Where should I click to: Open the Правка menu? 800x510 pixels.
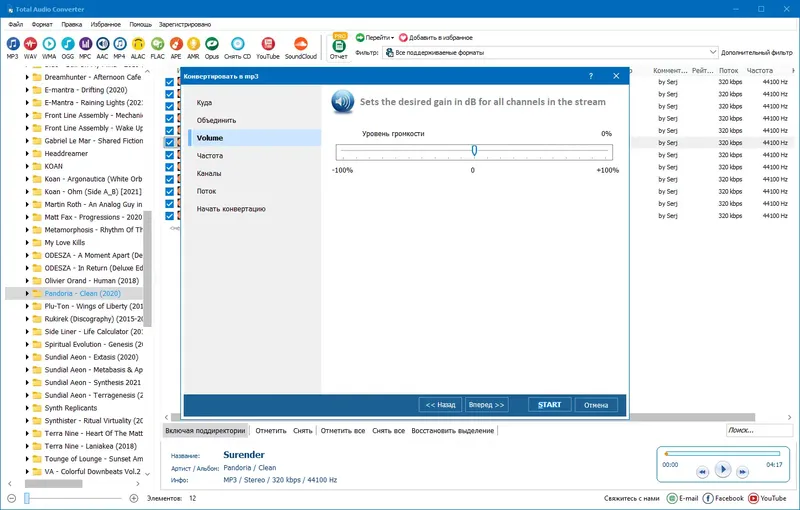71,24
